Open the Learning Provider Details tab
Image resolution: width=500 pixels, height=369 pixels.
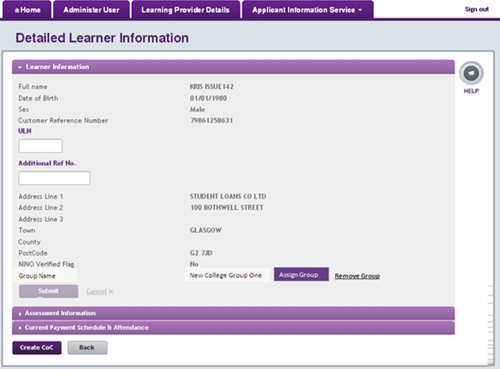tap(185, 10)
